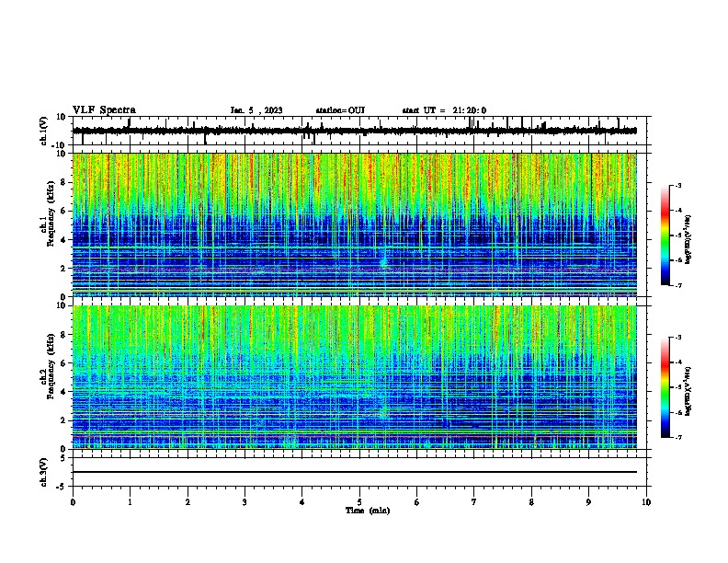The image size is (728, 563).
Task: Click the ch.1 voltage waveform trace
Action: [x=355, y=131]
